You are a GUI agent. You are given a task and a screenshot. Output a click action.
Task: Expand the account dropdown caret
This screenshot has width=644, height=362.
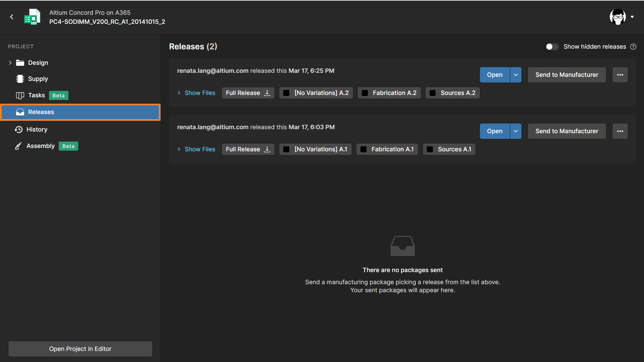click(x=632, y=17)
